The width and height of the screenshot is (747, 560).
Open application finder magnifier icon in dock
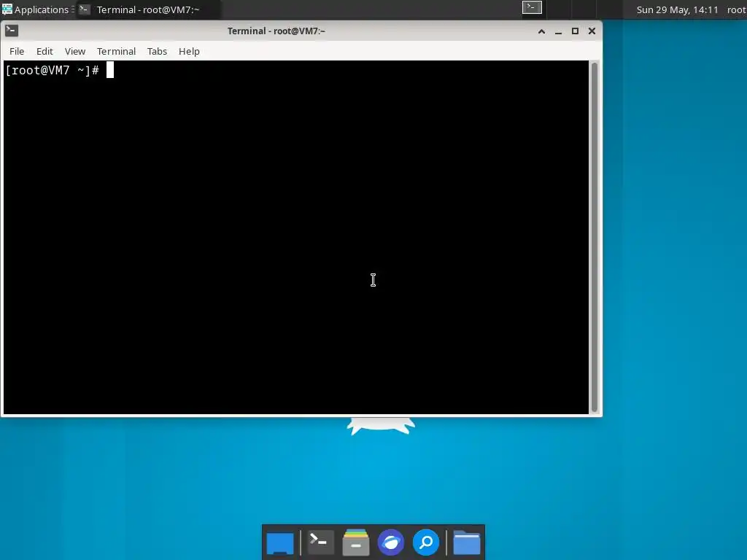pyautogui.click(x=426, y=542)
